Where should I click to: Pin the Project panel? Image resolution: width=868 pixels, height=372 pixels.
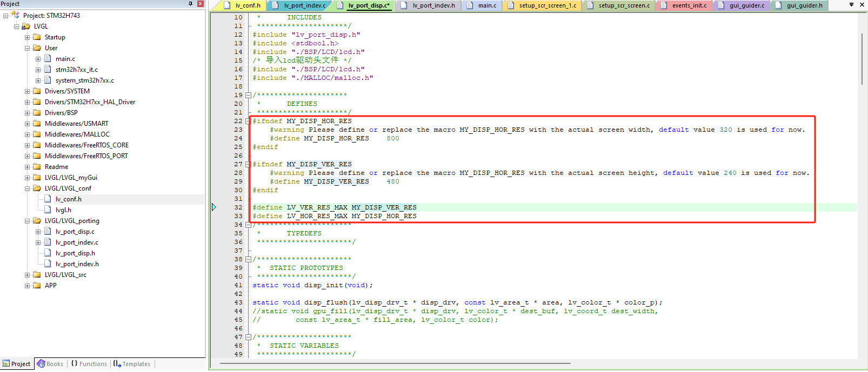point(190,4)
